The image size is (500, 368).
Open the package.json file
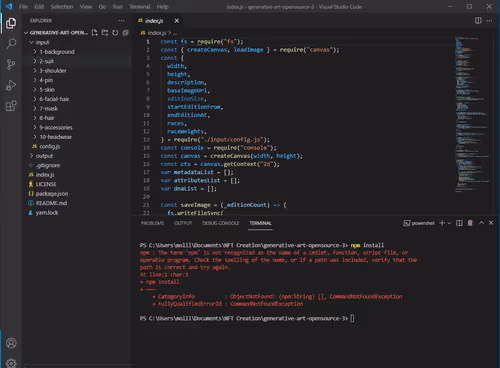[x=52, y=194]
